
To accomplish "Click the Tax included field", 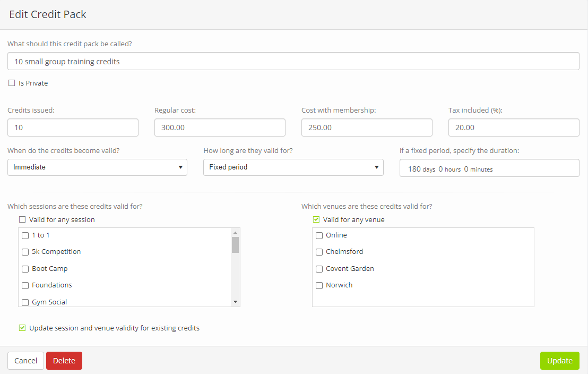I will click(x=514, y=127).
